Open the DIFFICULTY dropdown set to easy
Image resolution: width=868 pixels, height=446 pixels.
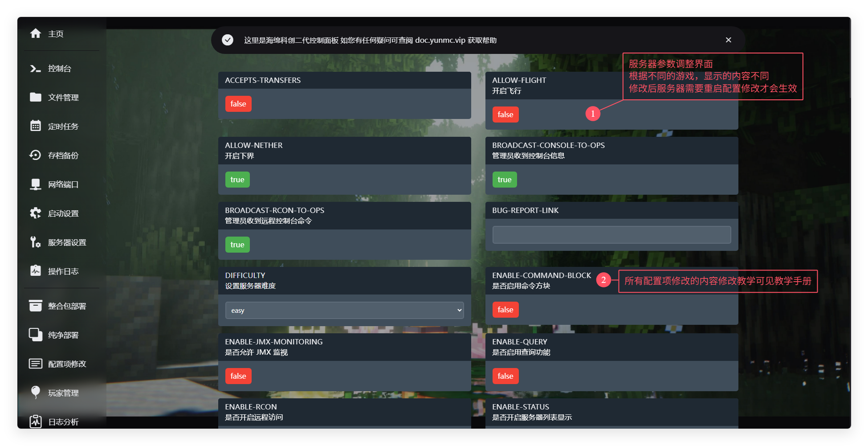click(x=345, y=310)
